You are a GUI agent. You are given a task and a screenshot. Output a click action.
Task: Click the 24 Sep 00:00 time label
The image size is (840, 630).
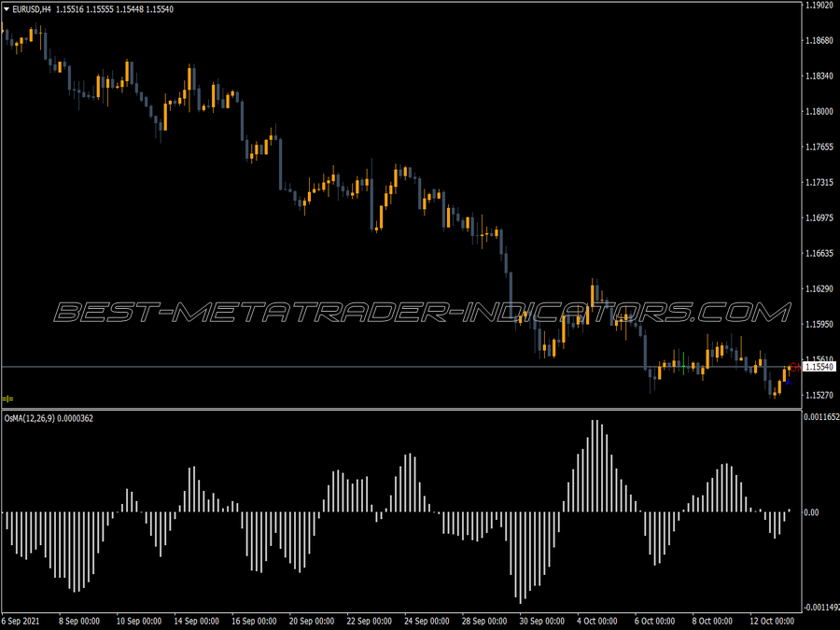pos(427,621)
